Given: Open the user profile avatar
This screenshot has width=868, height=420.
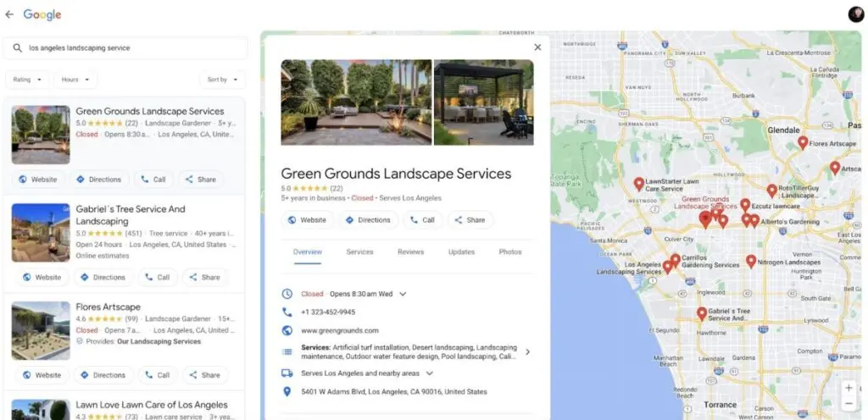Looking at the screenshot, I should click(x=856, y=14).
